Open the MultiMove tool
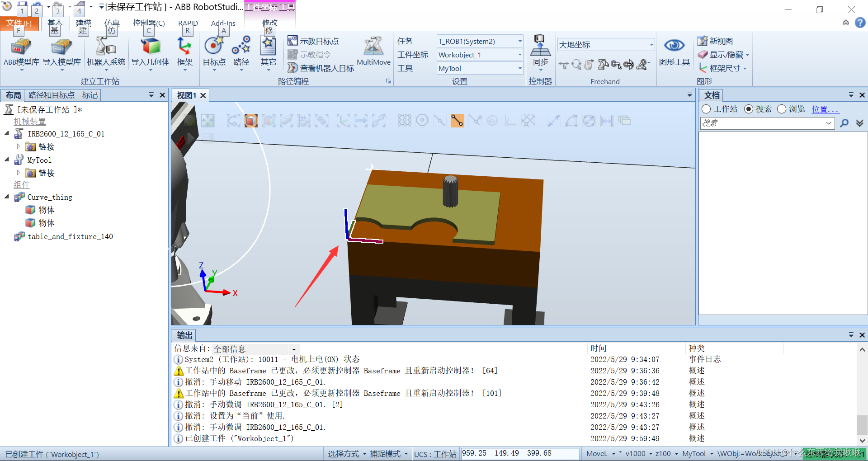This screenshot has height=461, width=868. click(x=373, y=51)
